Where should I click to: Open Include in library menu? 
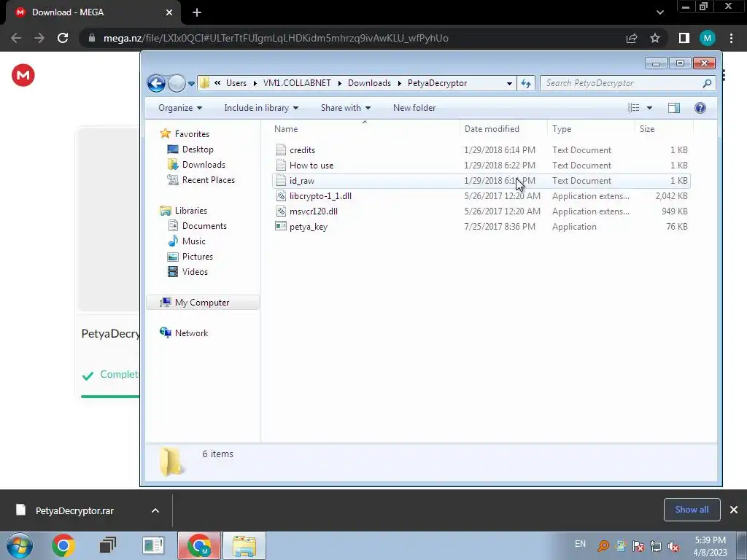tap(261, 108)
